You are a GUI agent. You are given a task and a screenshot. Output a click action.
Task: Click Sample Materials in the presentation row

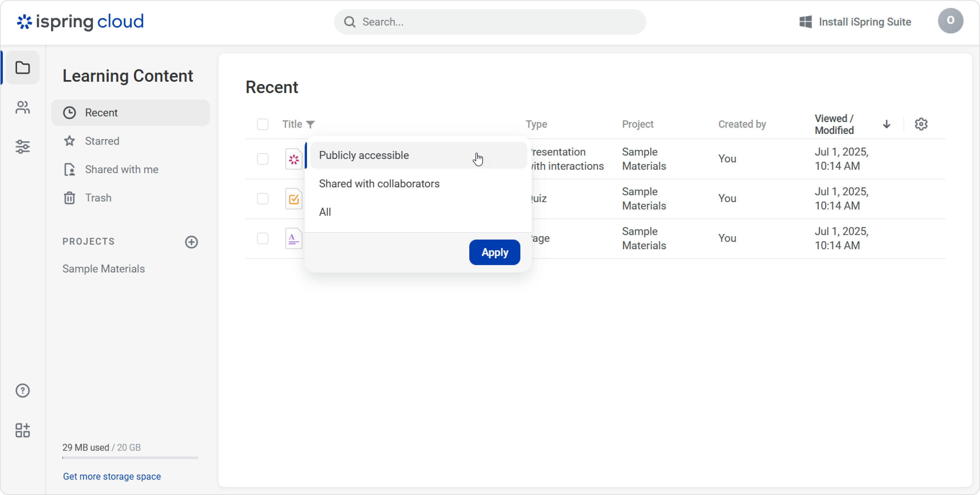click(x=644, y=159)
